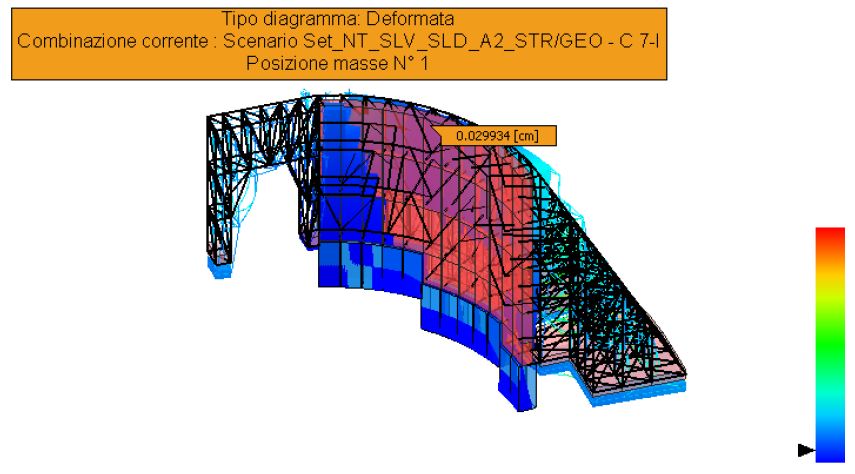
Task: Click the 'Combinazione corrente' scenario text line
Action: 338,41
